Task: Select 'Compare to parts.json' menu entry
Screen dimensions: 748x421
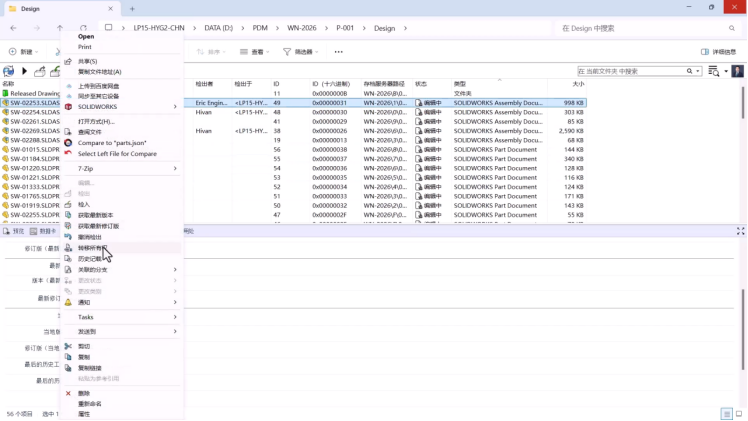Action: [x=112, y=142]
